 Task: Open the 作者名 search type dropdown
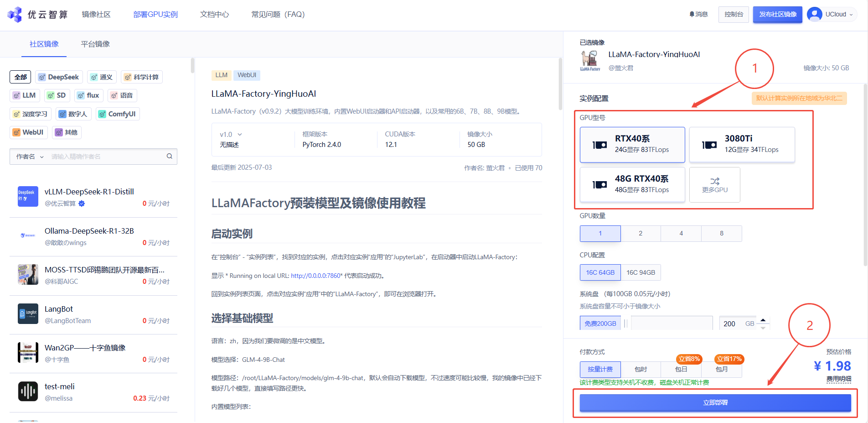(30, 157)
